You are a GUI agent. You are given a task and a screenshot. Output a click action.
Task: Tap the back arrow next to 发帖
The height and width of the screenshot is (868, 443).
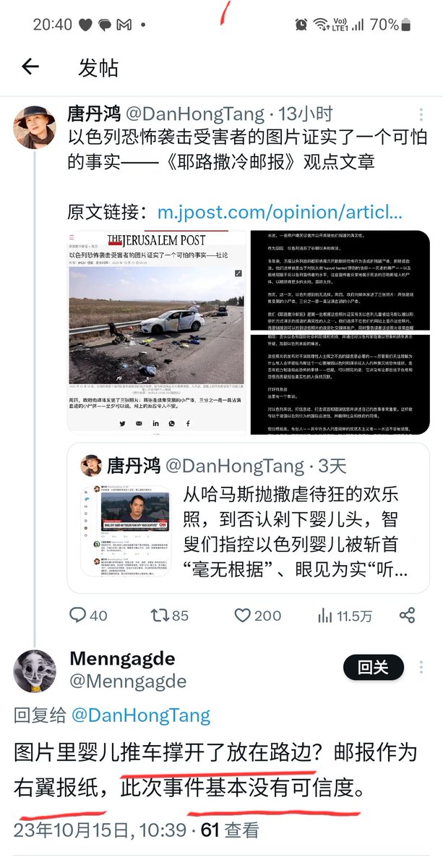point(30,67)
